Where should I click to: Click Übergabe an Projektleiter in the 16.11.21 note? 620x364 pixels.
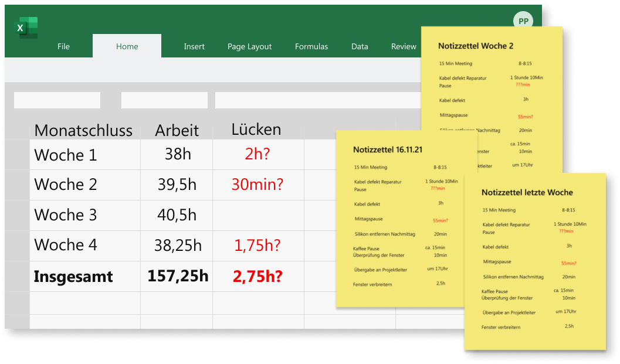point(380,270)
